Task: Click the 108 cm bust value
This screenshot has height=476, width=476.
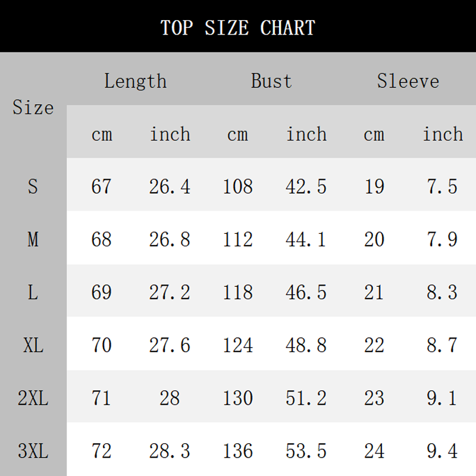Action: (x=237, y=187)
